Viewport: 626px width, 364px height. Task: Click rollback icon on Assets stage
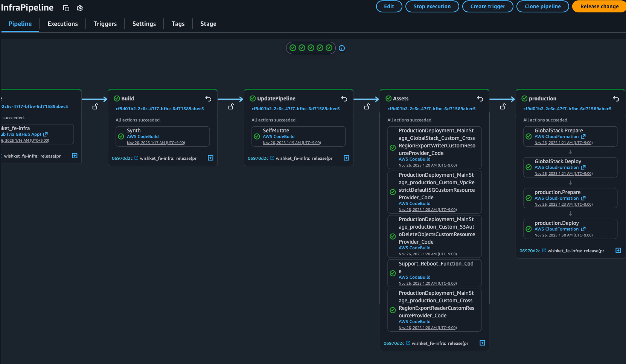[480, 99]
